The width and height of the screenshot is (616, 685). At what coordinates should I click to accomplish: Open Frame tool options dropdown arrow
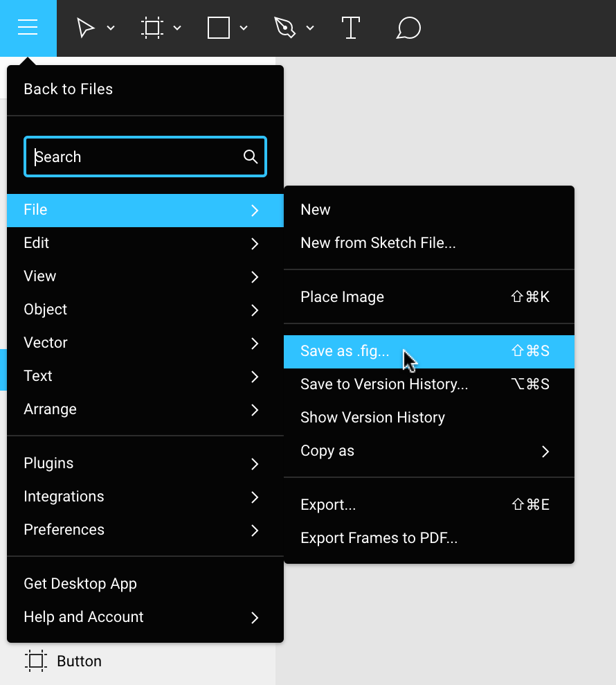[x=177, y=28]
